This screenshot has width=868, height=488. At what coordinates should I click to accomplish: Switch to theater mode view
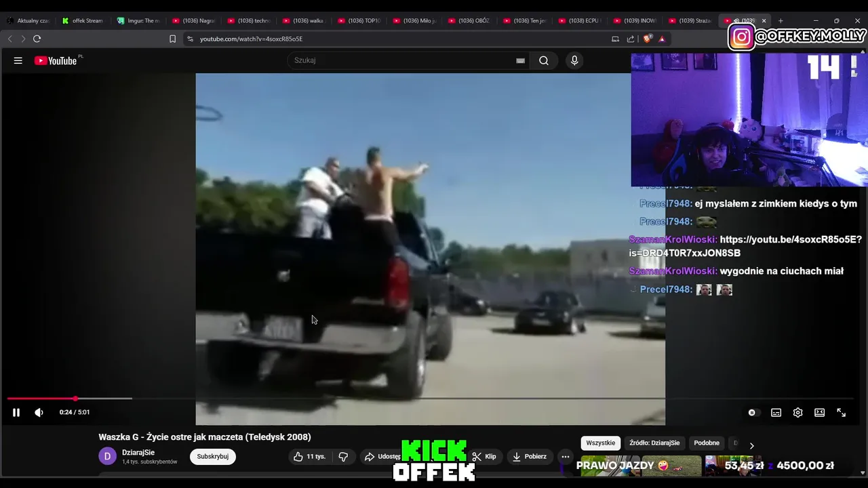819,412
